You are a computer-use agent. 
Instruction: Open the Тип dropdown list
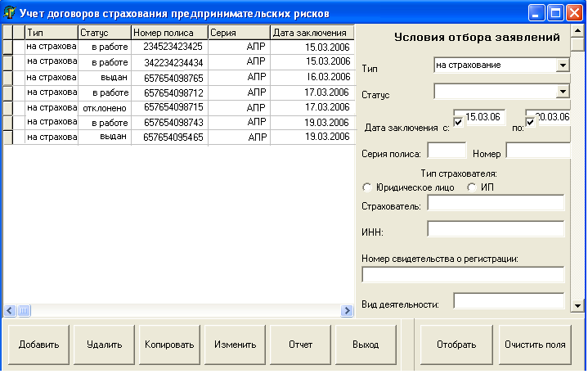tap(562, 65)
